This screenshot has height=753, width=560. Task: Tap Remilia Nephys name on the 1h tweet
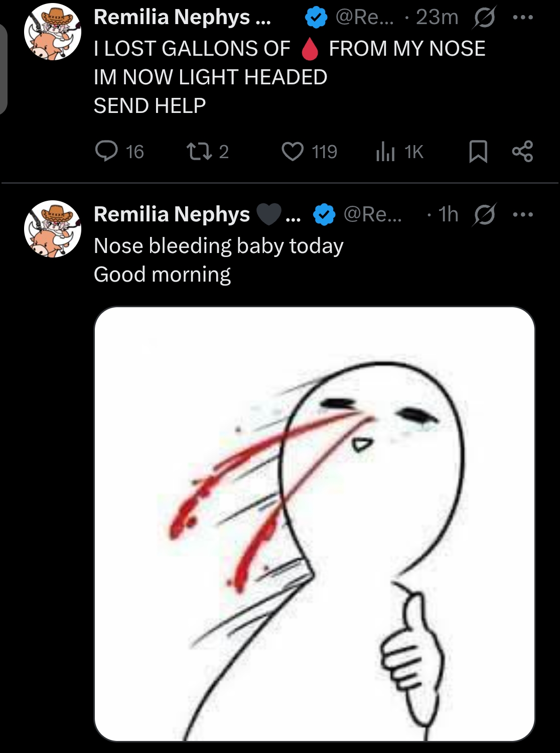[172, 215]
